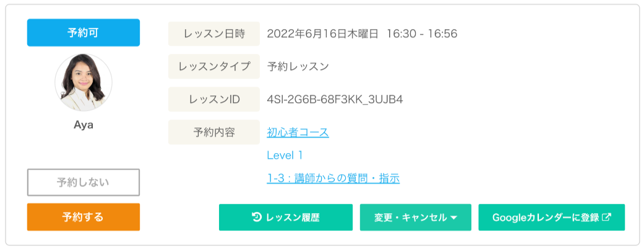Click the external-link icon beside Googleカレンダーに登録

tap(607, 218)
